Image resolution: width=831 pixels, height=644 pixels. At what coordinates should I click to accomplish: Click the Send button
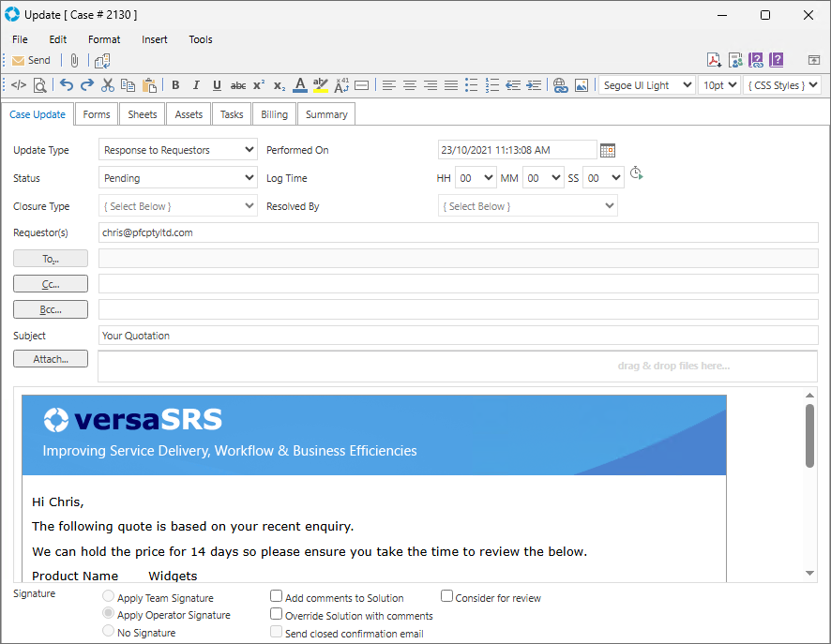coord(31,60)
